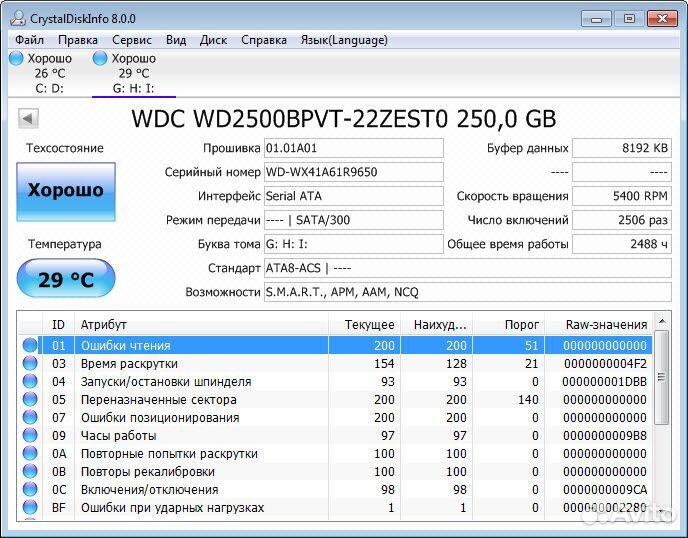Click scrollbar up arrow in attribute list

tap(662, 322)
